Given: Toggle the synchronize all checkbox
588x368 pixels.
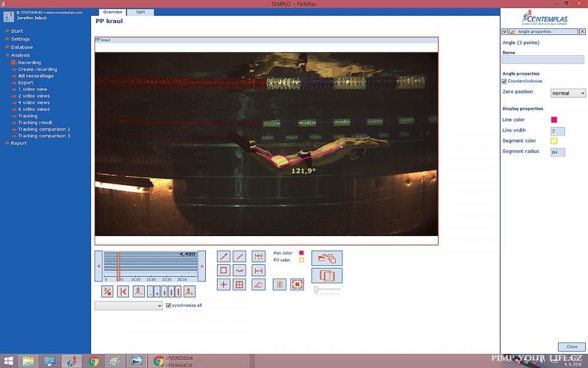Looking at the screenshot, I should [x=168, y=305].
